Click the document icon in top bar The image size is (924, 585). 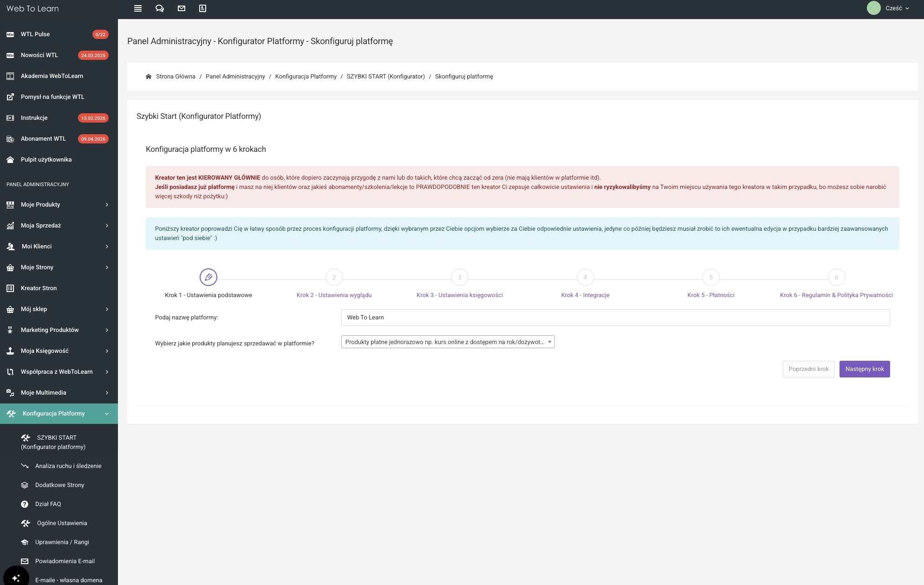tap(202, 8)
